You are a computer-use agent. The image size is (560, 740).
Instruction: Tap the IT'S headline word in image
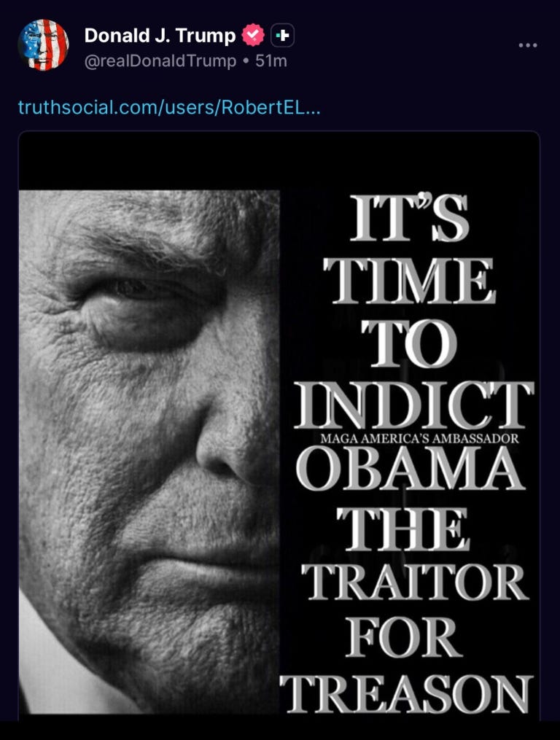click(x=409, y=218)
